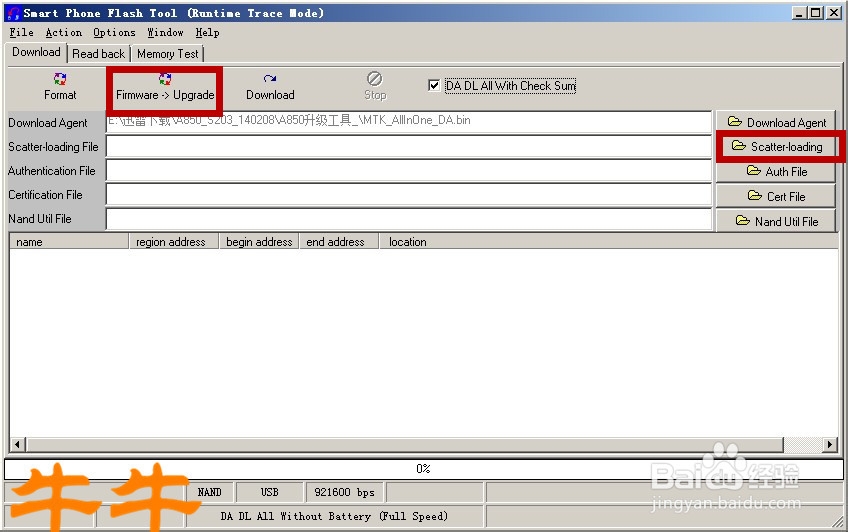This screenshot has height=532, width=848.
Task: Click the NAND status bar entry
Action: 210,492
